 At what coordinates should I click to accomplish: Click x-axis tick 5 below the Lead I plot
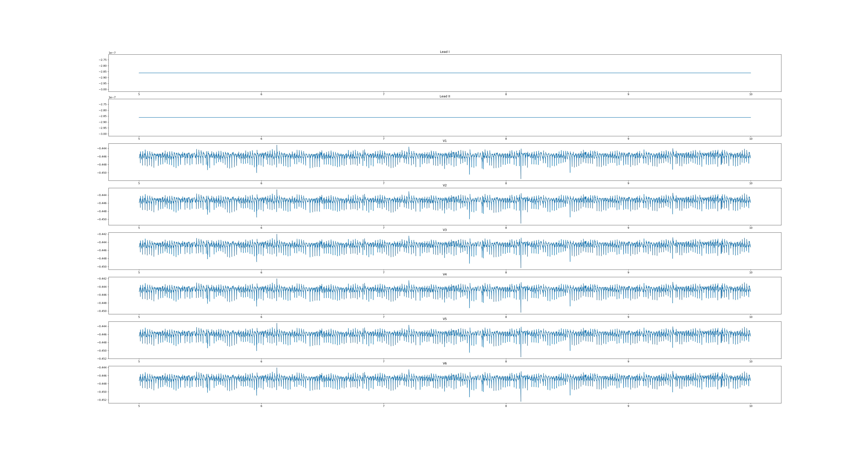pyautogui.click(x=139, y=94)
